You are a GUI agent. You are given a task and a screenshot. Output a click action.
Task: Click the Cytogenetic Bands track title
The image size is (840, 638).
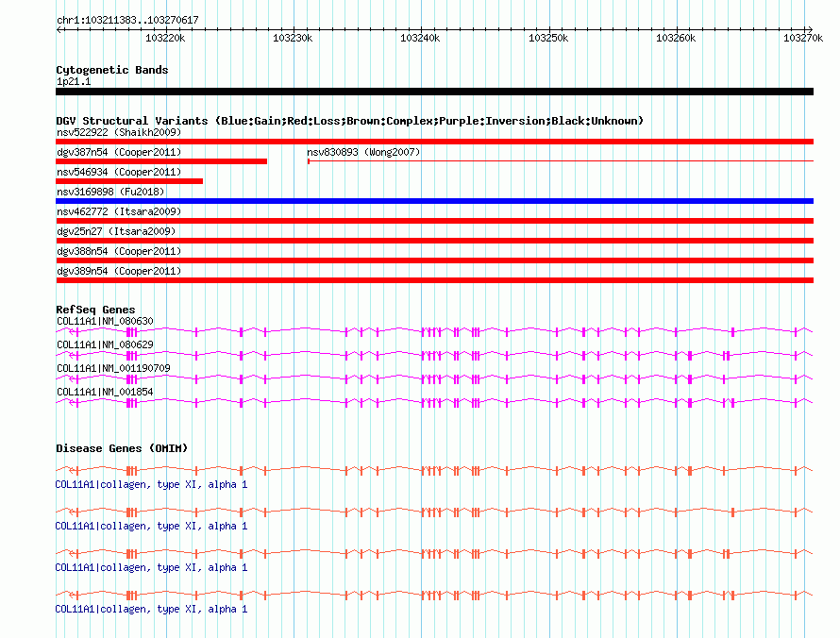click(x=112, y=70)
